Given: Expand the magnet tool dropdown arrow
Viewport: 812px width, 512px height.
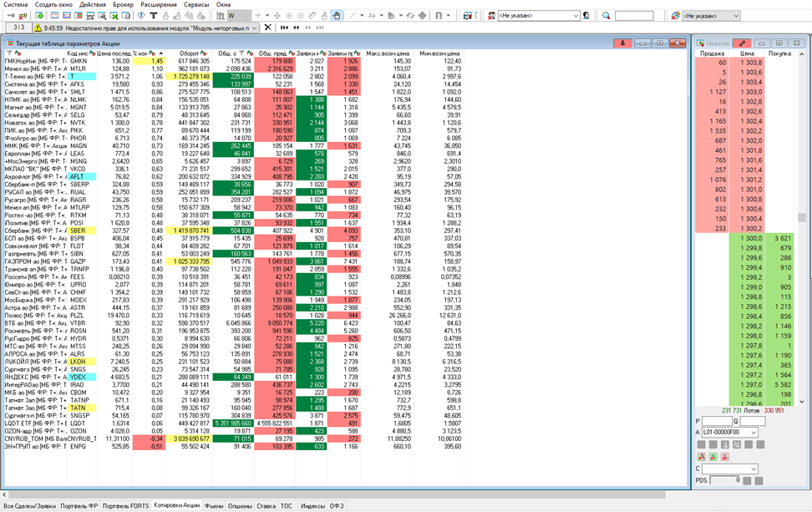Looking at the screenshot, I should coord(448,16).
